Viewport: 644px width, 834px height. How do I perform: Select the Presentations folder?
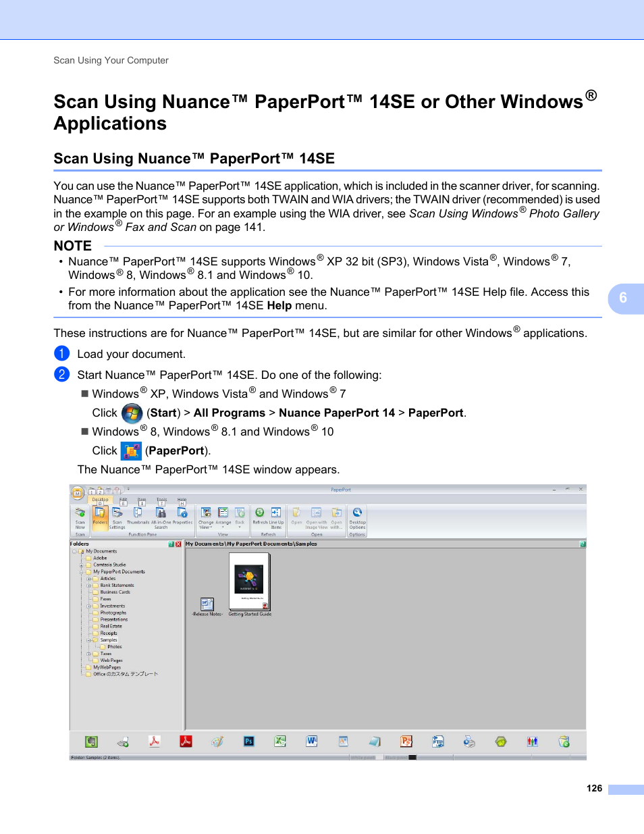pyautogui.click(x=114, y=620)
